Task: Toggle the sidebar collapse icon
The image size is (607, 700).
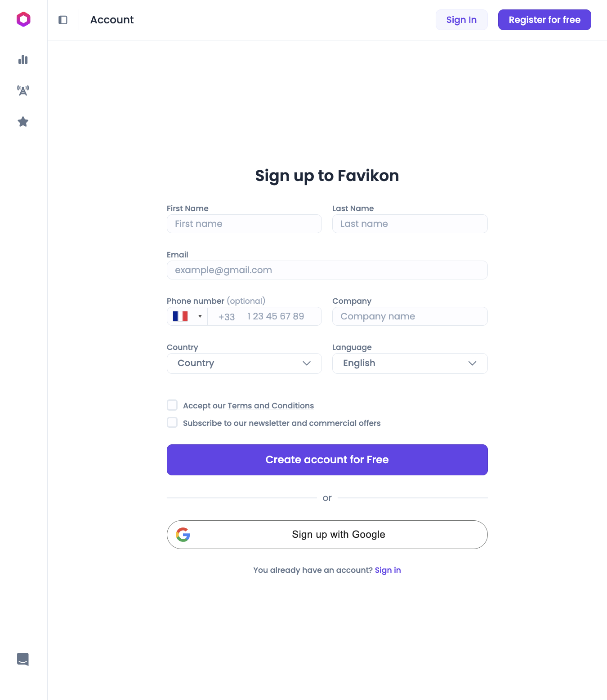Action: click(63, 20)
